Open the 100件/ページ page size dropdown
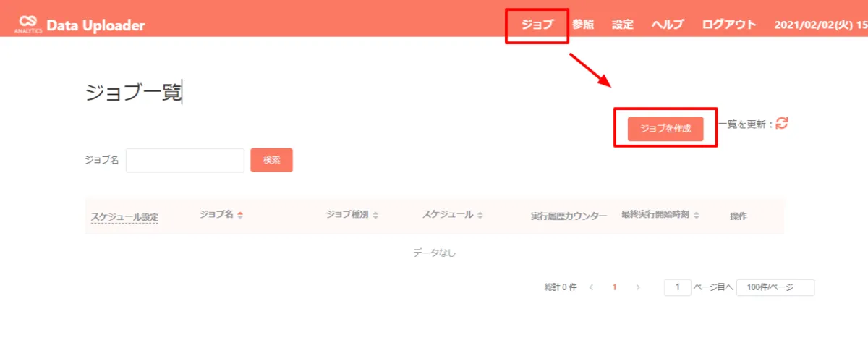This screenshot has height=343, width=868. pos(775,287)
